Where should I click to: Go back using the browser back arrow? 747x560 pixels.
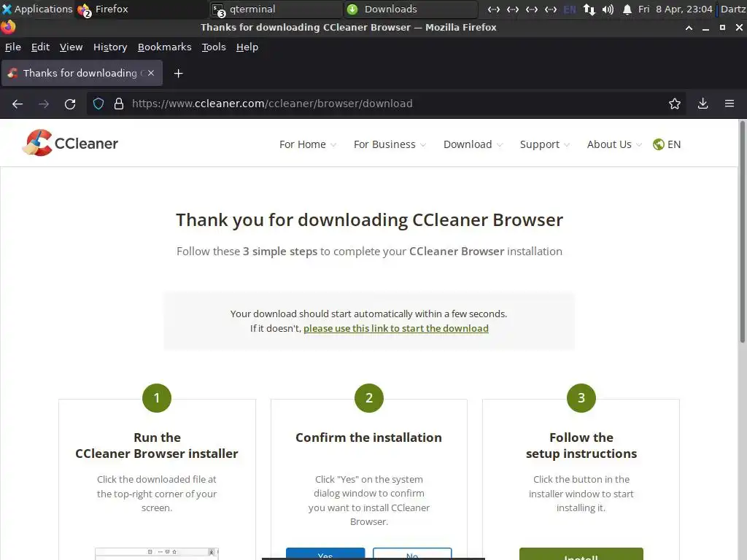[x=18, y=104]
